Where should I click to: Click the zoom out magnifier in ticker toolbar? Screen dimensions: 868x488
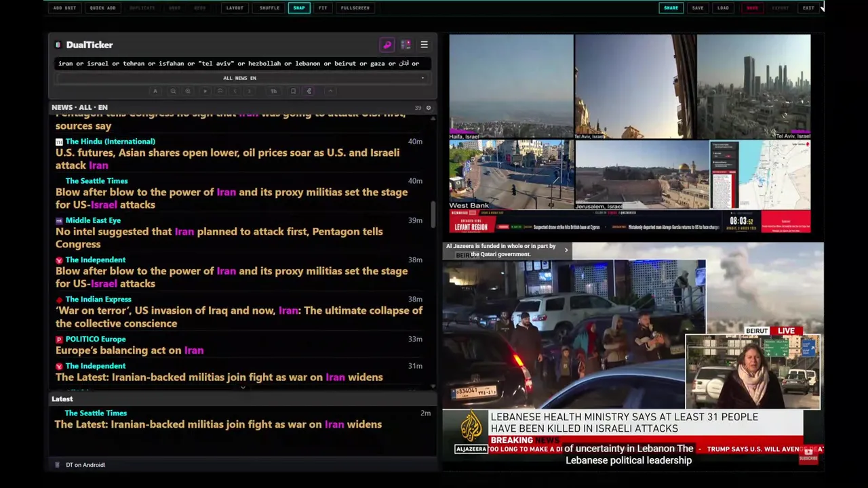[173, 91]
